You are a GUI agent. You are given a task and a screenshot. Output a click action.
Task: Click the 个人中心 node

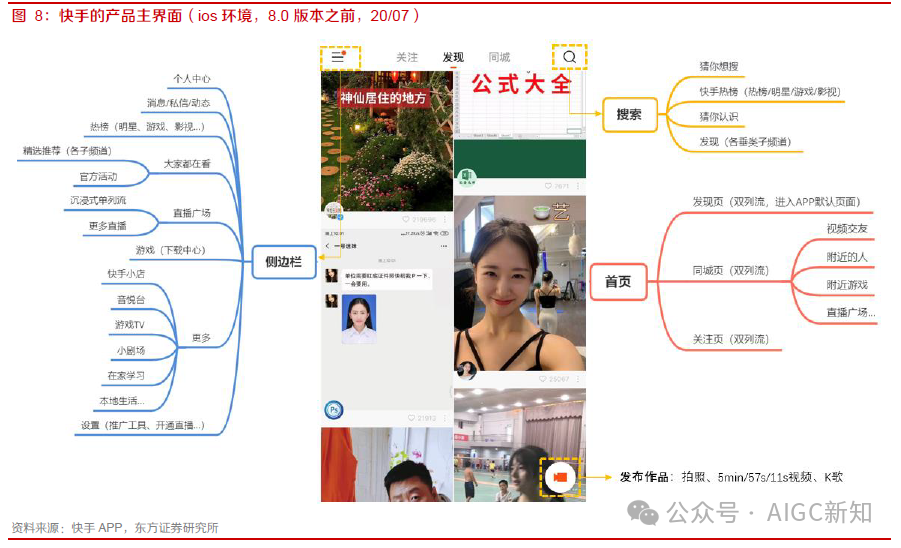click(192, 79)
